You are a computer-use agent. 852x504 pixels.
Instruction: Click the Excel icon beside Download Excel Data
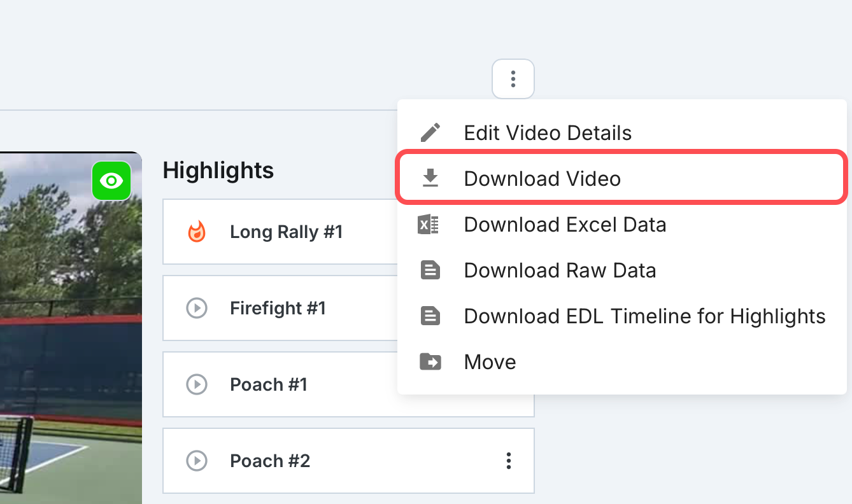tap(428, 225)
